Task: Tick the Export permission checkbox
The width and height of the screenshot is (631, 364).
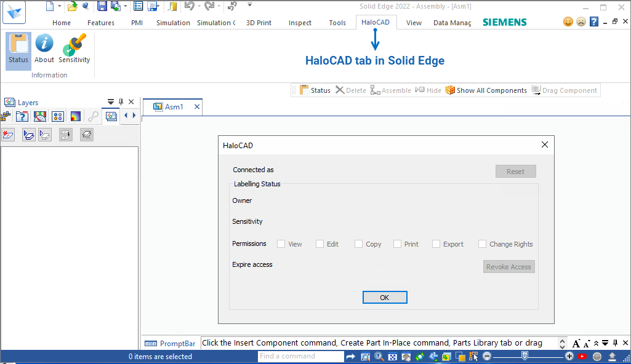Action: 436,244
